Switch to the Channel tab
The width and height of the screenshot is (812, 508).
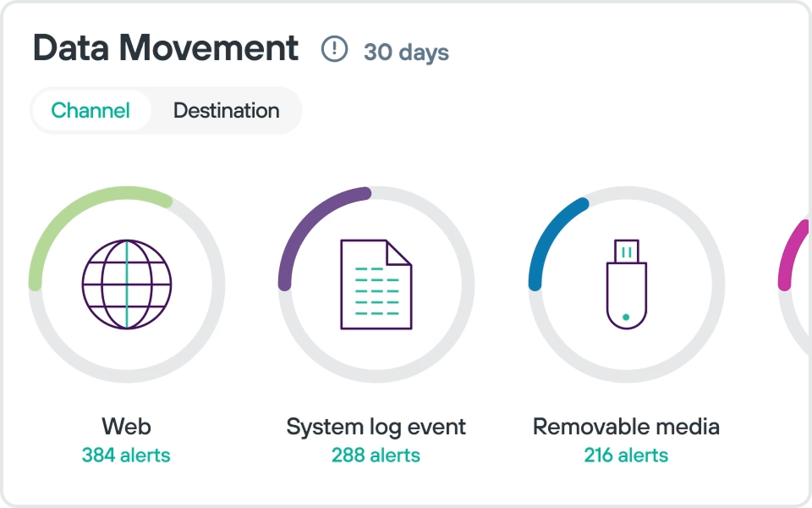[x=91, y=111]
